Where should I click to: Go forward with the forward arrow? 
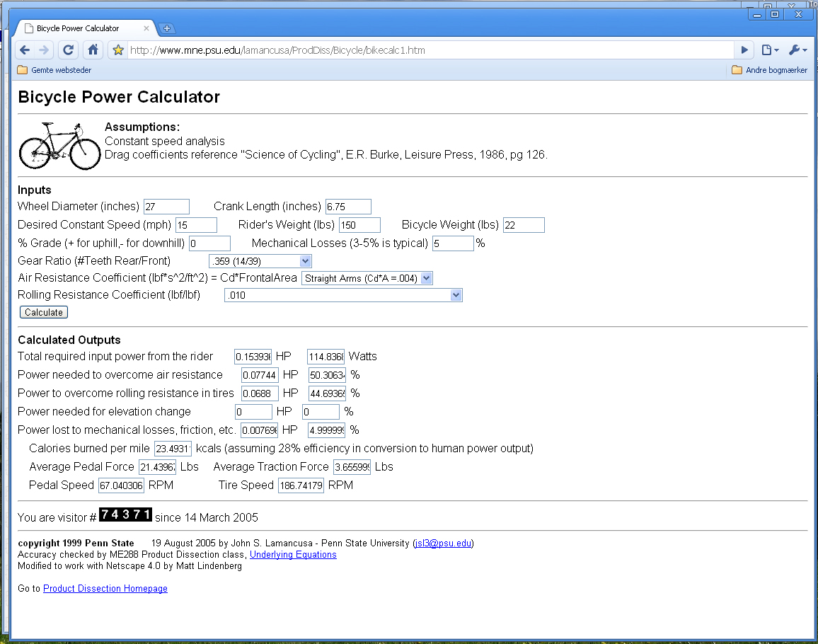[44, 50]
